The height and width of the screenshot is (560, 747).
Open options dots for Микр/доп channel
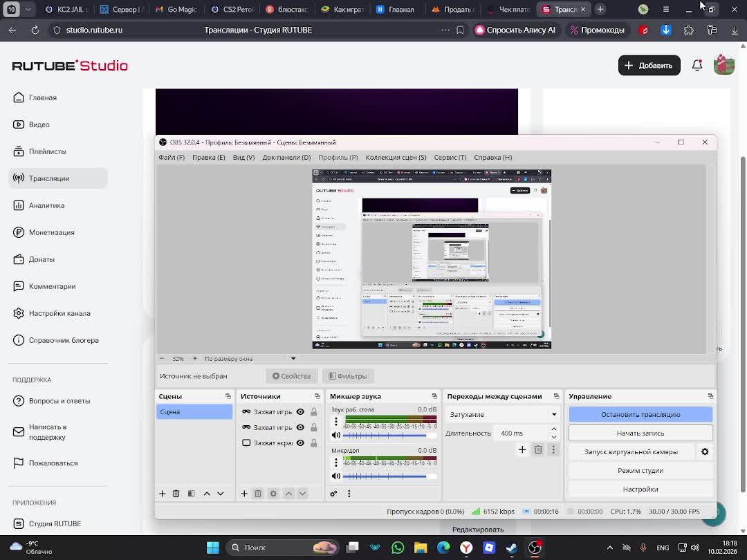pos(336,463)
